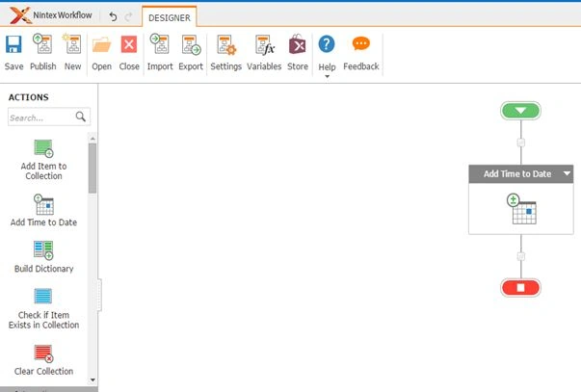Open workflow Settings from the ribbon

click(x=226, y=45)
